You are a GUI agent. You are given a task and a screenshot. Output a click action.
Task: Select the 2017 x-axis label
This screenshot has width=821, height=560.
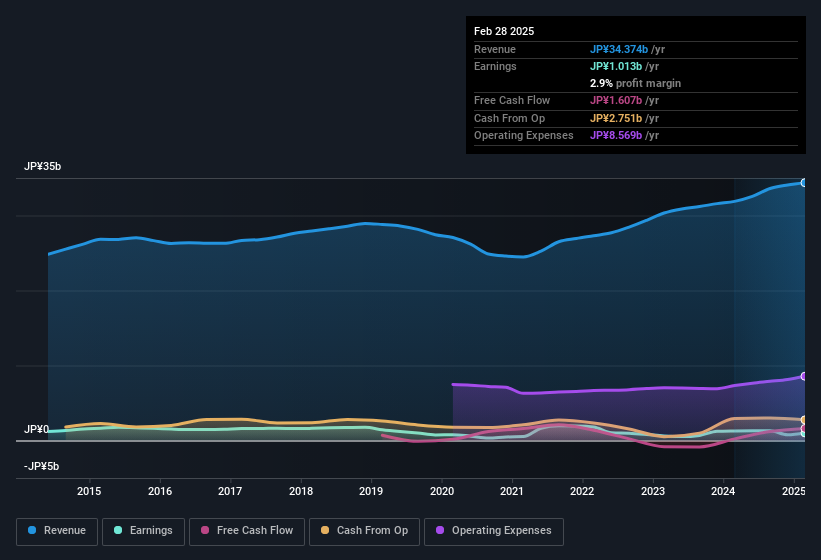coord(230,491)
